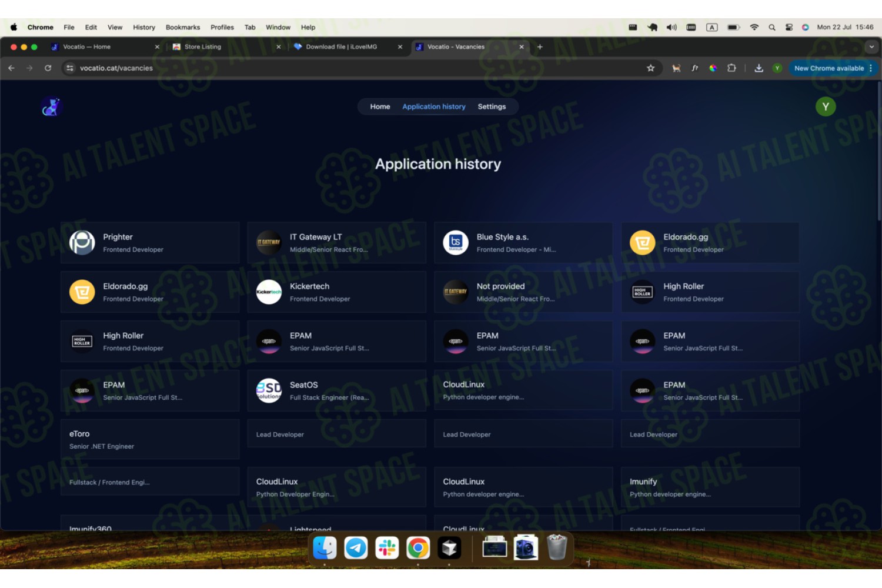Click the page vertical scrollbar

[x=879, y=152]
